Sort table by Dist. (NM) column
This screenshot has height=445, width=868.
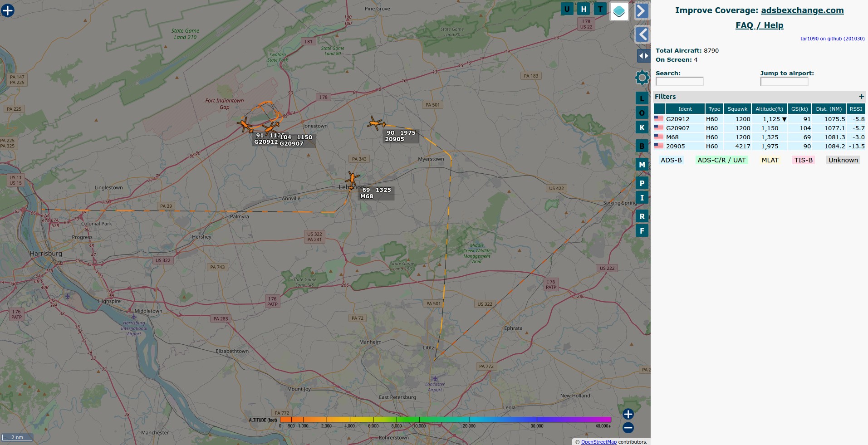829,109
